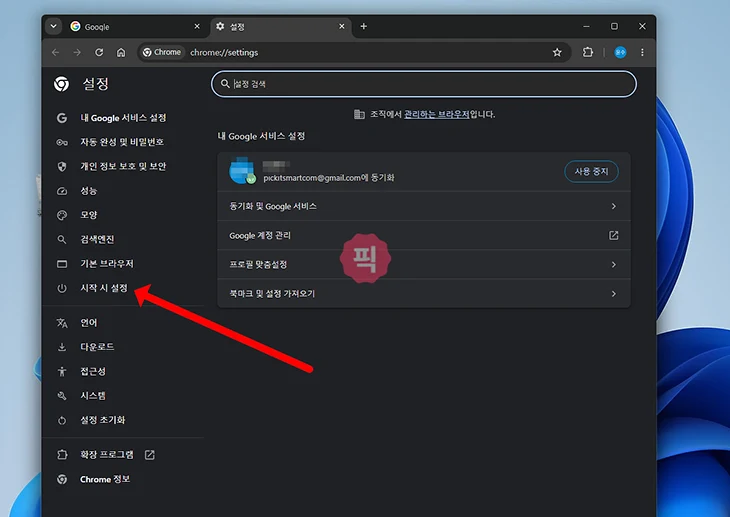Image resolution: width=730 pixels, height=517 pixels.
Task: Reload the page with refresh icon
Action: coord(99,52)
